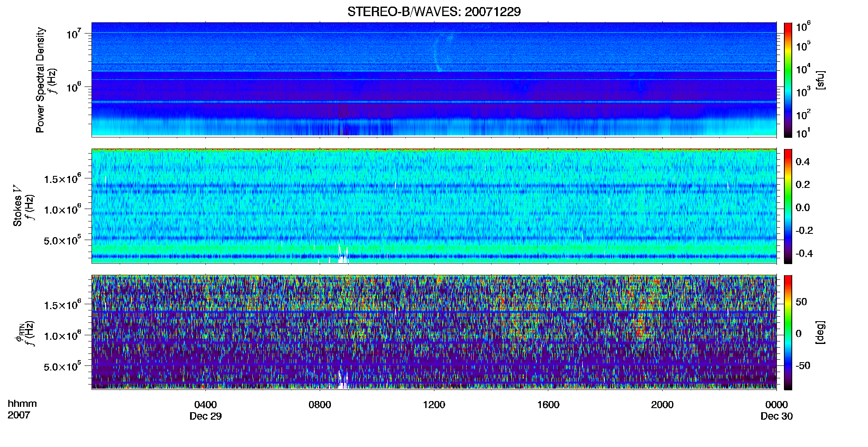Click the 2000 time tick label

(x=662, y=405)
